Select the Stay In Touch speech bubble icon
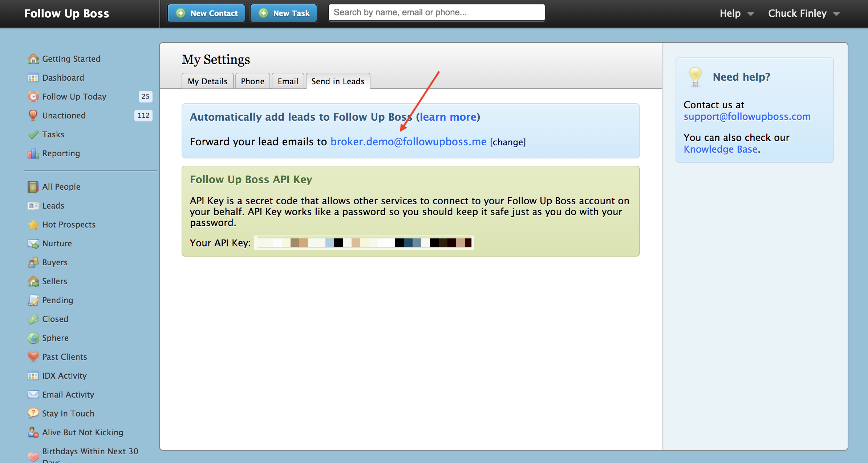This screenshot has height=463, width=868. pos(33,413)
